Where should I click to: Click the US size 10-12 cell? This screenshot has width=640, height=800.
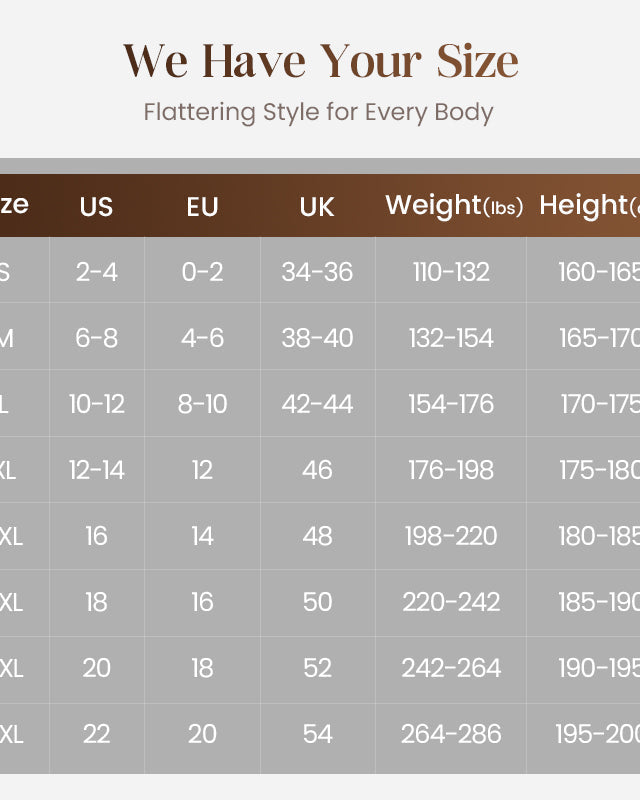(96, 404)
